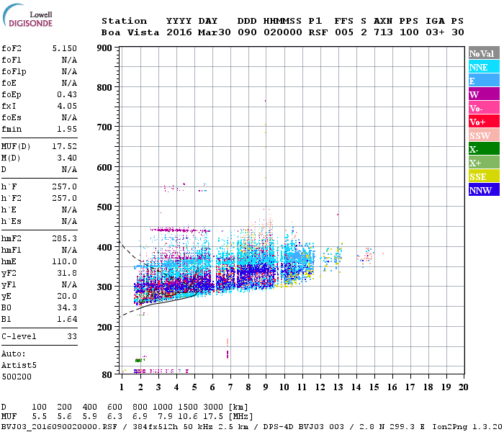Select the SSE yellow legend swatch
This screenshot has width=504, height=432.
(x=484, y=176)
